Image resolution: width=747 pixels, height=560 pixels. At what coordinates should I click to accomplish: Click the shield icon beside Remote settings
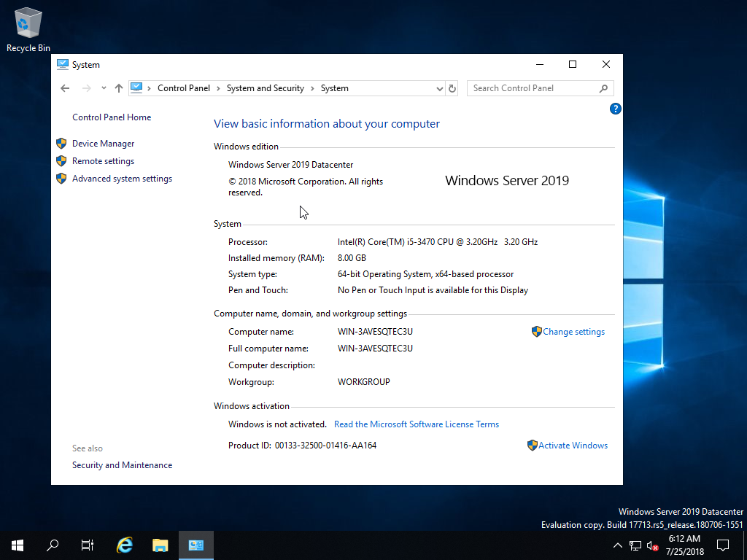pyautogui.click(x=61, y=161)
